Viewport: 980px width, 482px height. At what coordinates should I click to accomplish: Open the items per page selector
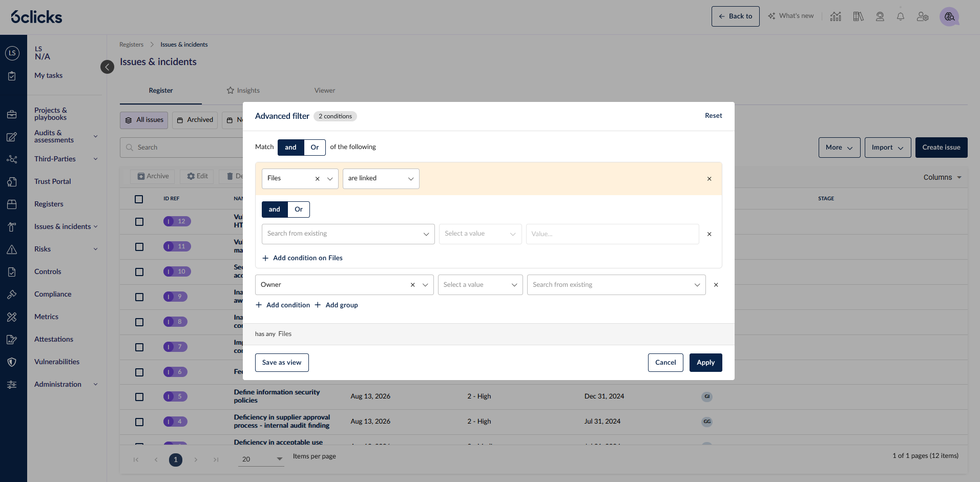(261, 459)
